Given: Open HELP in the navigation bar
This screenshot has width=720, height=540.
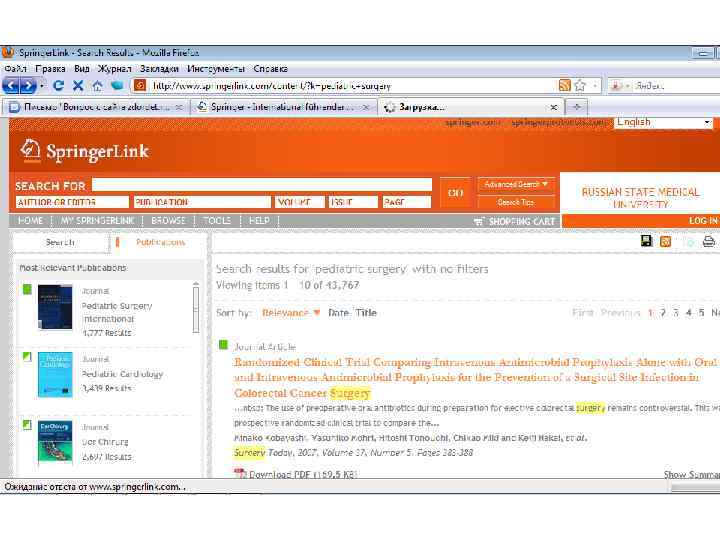Looking at the screenshot, I should (259, 221).
